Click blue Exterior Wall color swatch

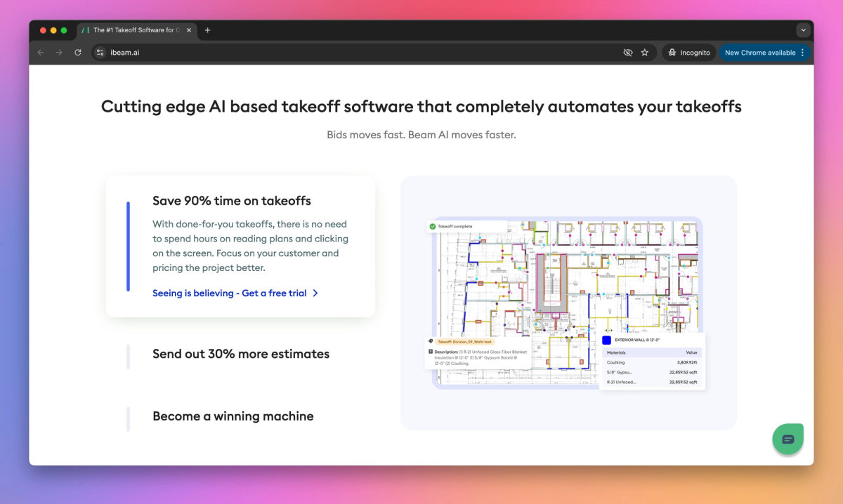tap(607, 340)
